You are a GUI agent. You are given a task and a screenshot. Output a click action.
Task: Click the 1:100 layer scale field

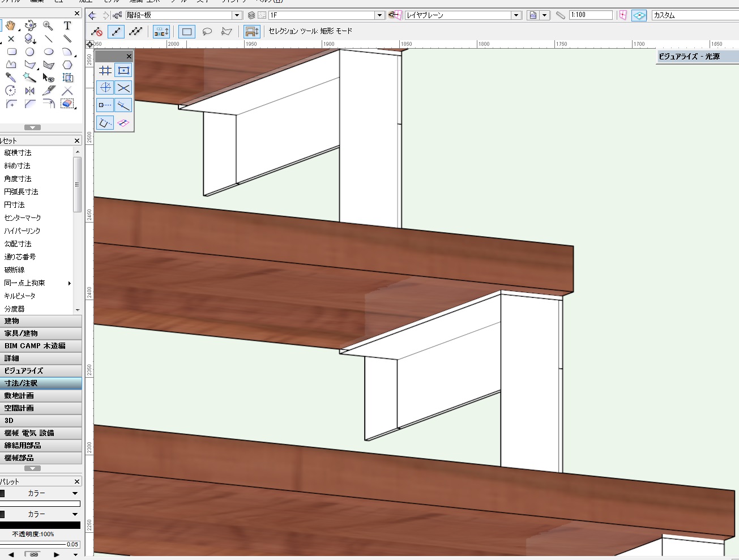click(590, 15)
